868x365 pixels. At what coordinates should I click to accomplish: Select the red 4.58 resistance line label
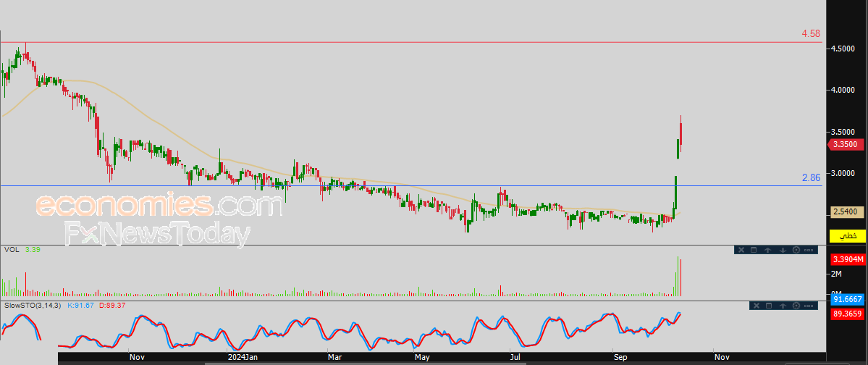click(x=810, y=34)
